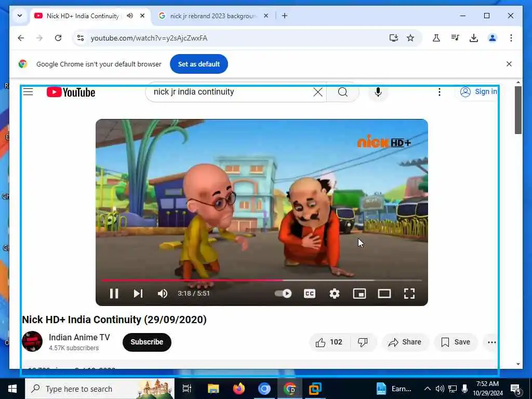532x399 pixels.
Task: Mute the tab via speaker icon
Action: pos(129,16)
